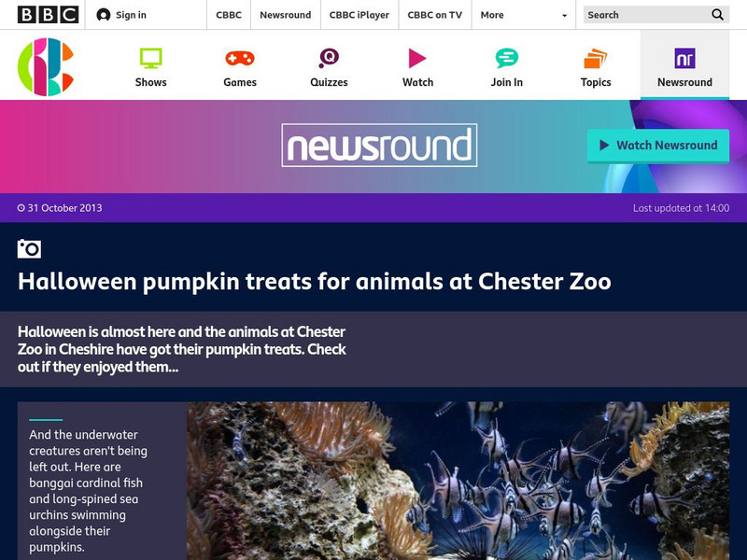Select the Newsround menu entry
The width and height of the screenshot is (747, 560).
coord(285,15)
